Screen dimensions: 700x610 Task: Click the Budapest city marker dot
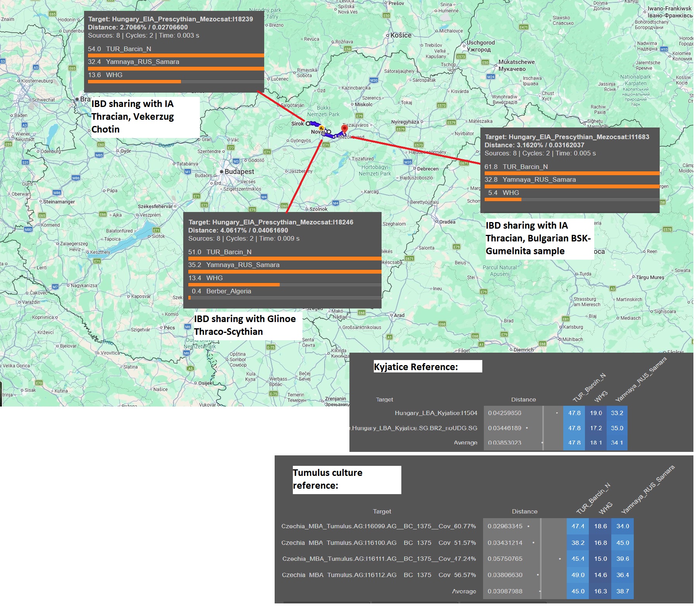pos(222,172)
